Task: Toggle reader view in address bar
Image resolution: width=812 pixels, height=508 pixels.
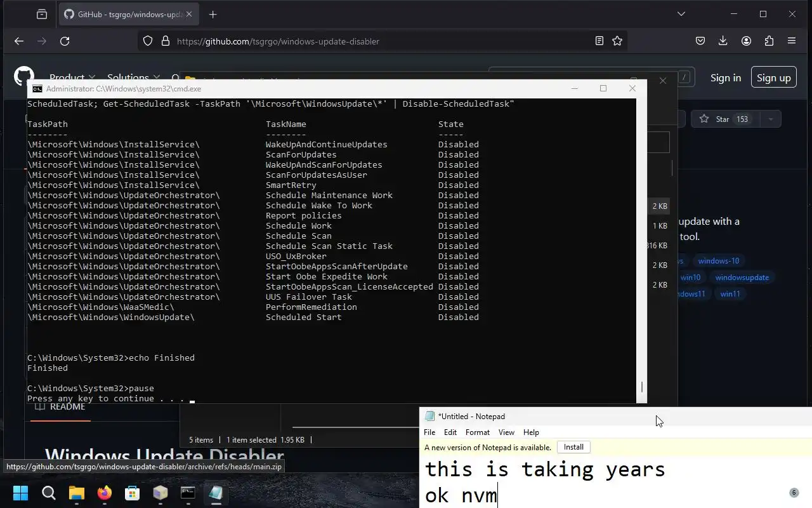Action: click(x=599, y=41)
